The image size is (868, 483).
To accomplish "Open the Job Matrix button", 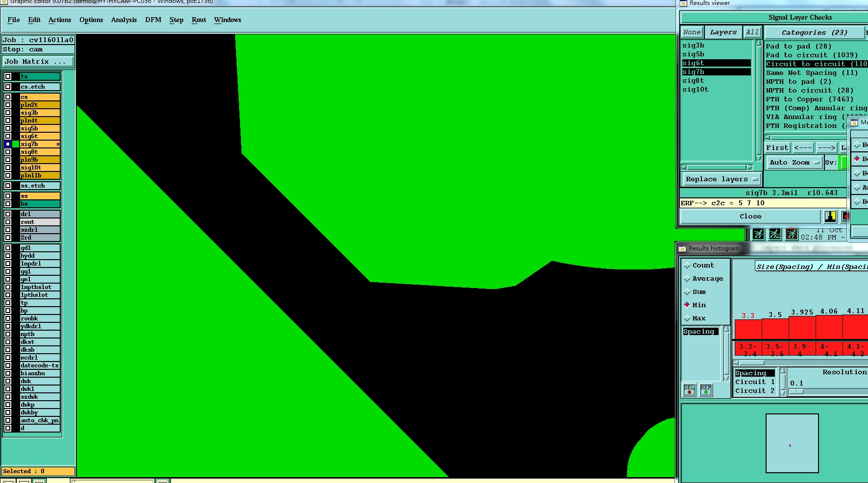I will [38, 61].
